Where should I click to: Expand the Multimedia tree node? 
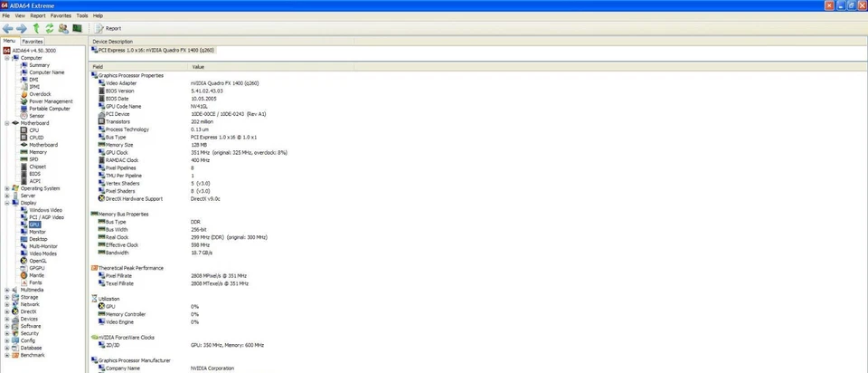7,290
